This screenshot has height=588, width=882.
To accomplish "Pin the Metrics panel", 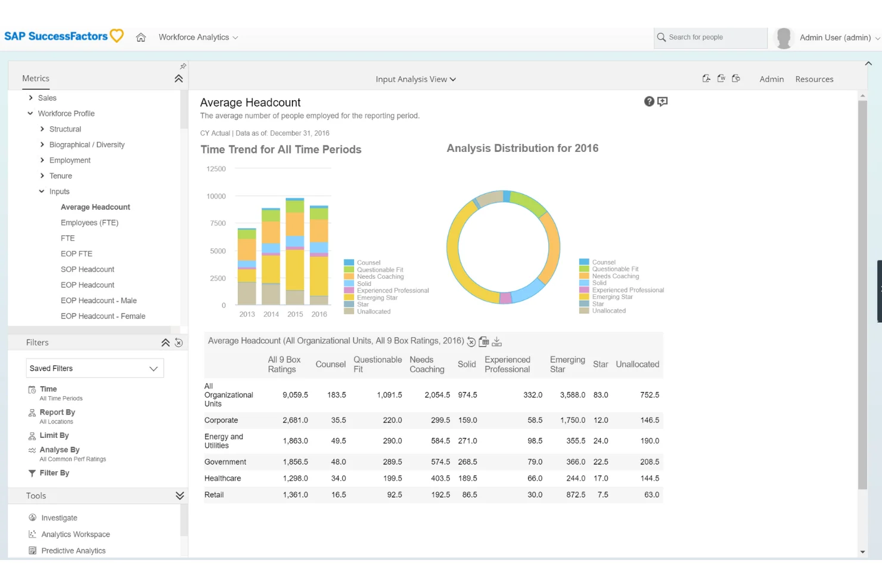I will click(x=183, y=66).
